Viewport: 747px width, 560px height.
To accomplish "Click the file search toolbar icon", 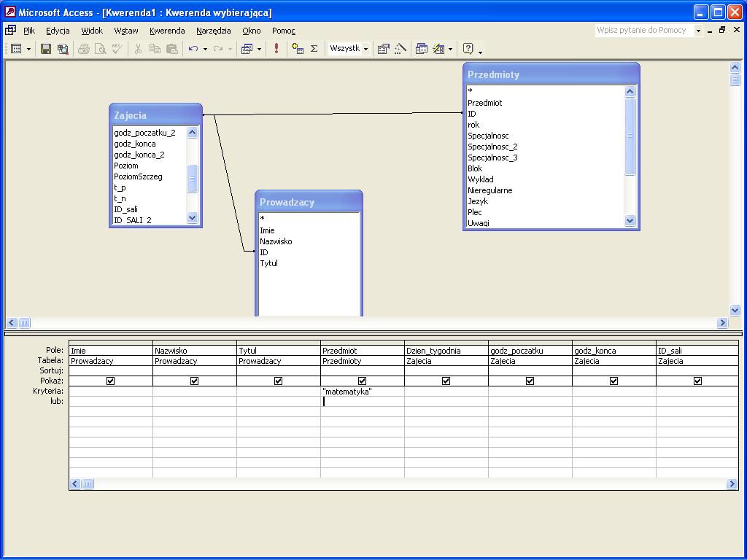I will tap(63, 49).
